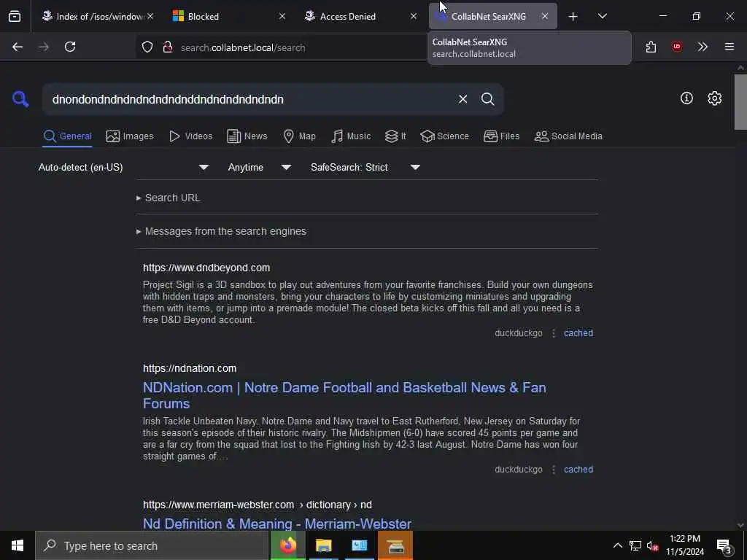Open the notification center icon
Viewport: 747px width, 560px height.
pyautogui.click(x=724, y=546)
